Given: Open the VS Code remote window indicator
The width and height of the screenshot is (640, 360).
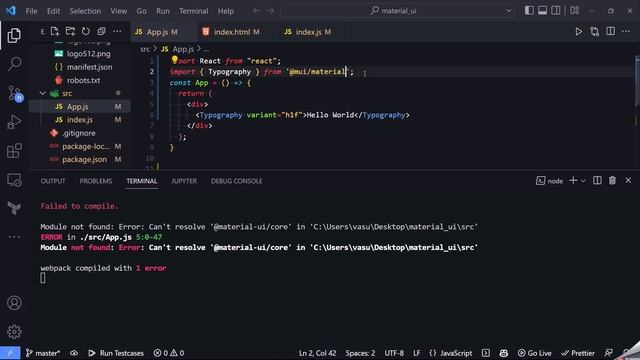Looking at the screenshot, I should (x=10, y=353).
